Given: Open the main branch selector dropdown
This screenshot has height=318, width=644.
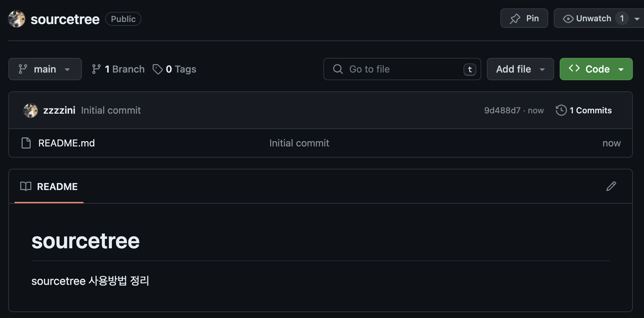Looking at the screenshot, I should 45,69.
